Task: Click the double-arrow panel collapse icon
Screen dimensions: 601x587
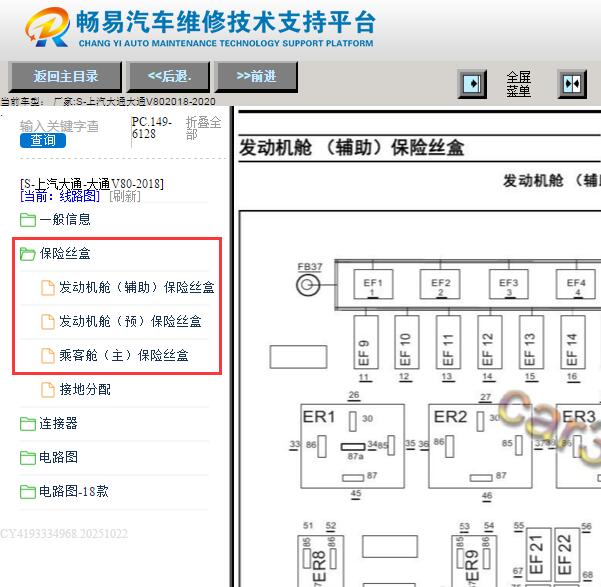Action: (572, 84)
